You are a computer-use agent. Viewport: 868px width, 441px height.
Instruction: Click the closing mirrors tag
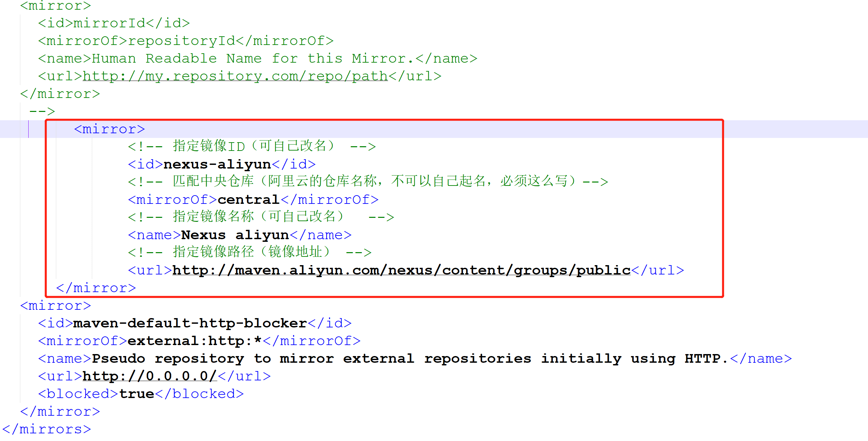click(47, 430)
